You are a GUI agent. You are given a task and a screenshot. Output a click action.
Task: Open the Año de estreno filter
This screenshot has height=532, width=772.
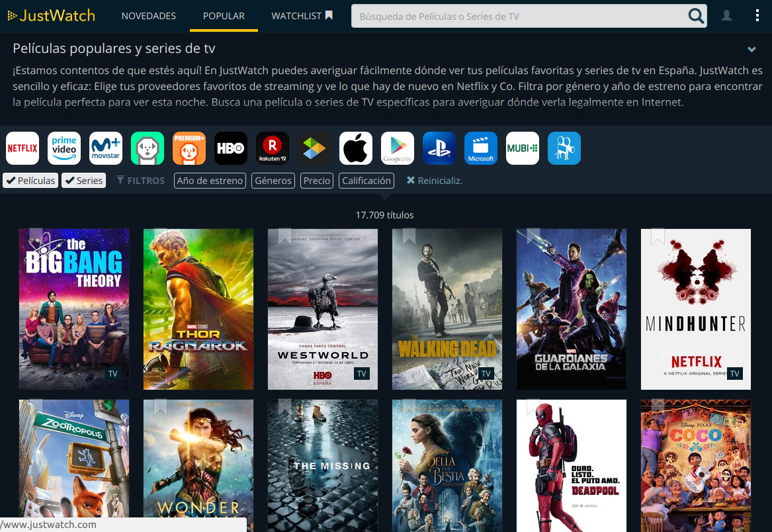click(x=210, y=181)
